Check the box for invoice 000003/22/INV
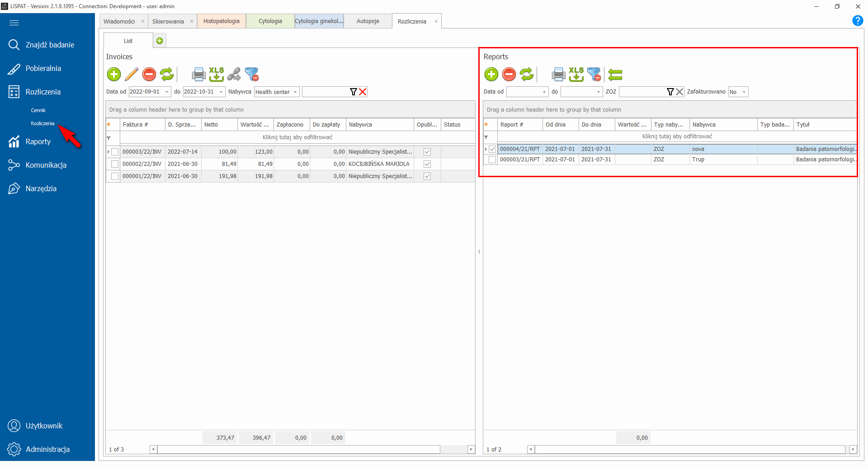Viewport: 868px width, 470px height. point(115,152)
